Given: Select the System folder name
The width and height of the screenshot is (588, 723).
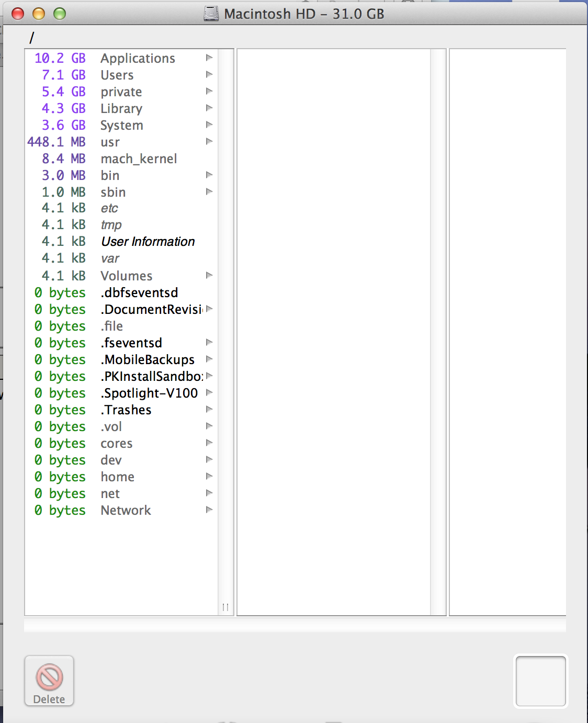Looking at the screenshot, I should pyautogui.click(x=122, y=126).
